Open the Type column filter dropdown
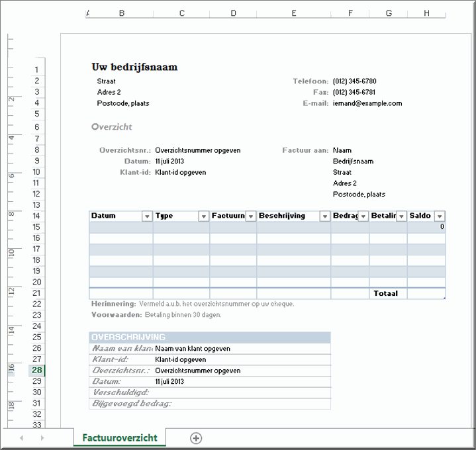Image resolution: width=476 pixels, height=450 pixels. click(204, 216)
